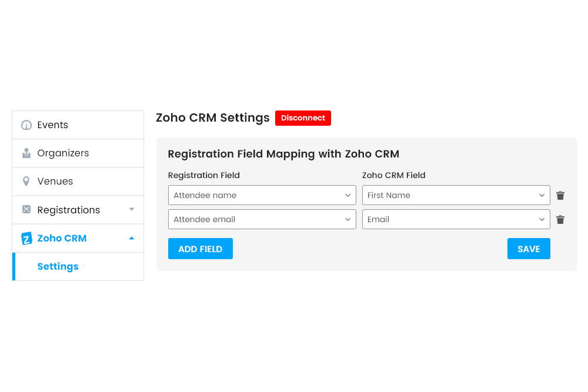The width and height of the screenshot is (588, 392).
Task: Click the Events info icon
Action: pos(26,125)
